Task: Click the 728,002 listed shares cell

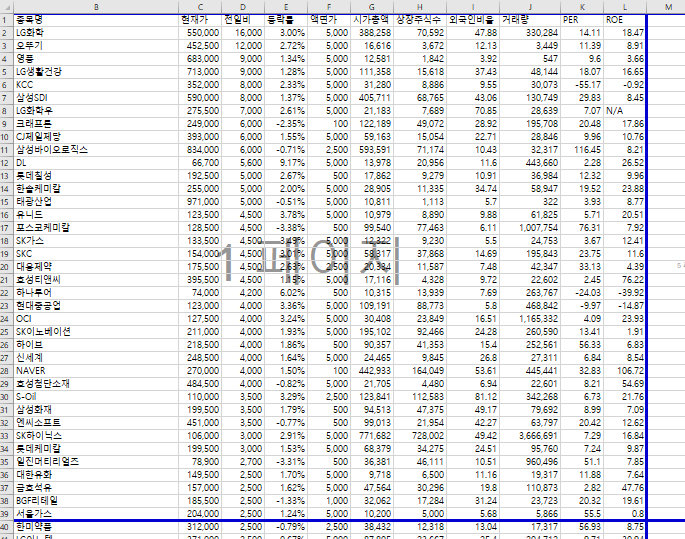Action: point(420,436)
